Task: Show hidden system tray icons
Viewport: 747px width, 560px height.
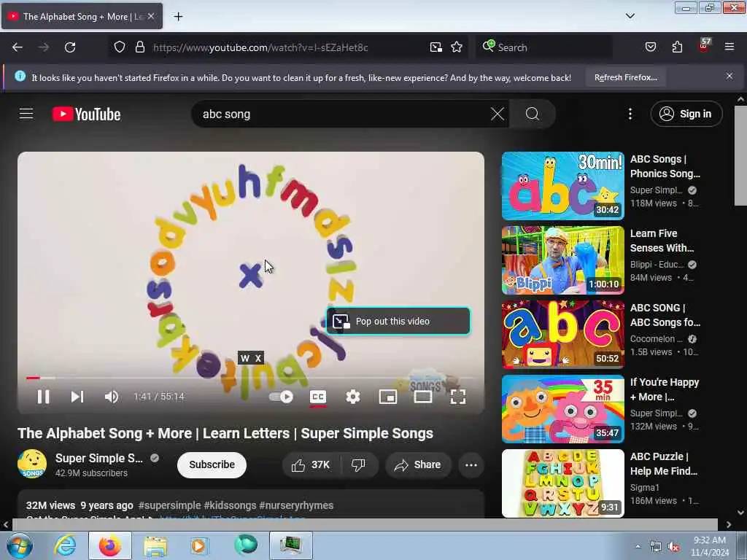Action: [638, 547]
